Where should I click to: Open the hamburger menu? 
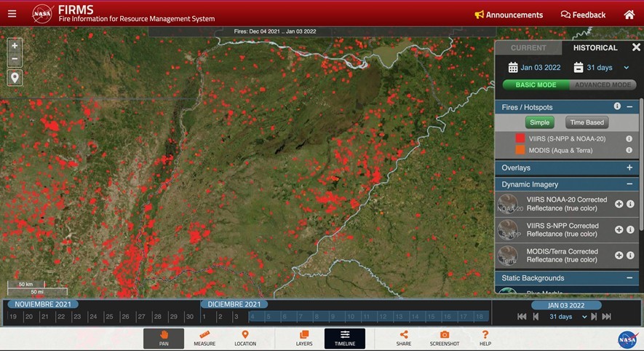(x=12, y=14)
